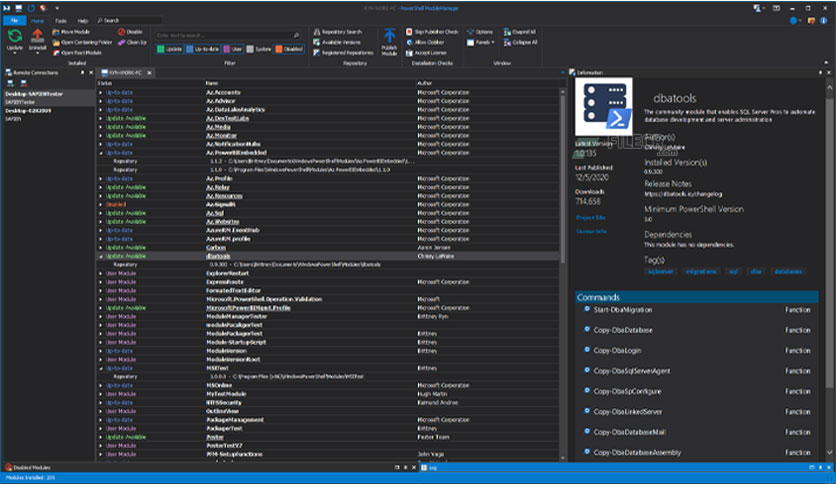836x484 pixels.
Task: Click the search magnifier icon in filter box
Action: coord(296,35)
